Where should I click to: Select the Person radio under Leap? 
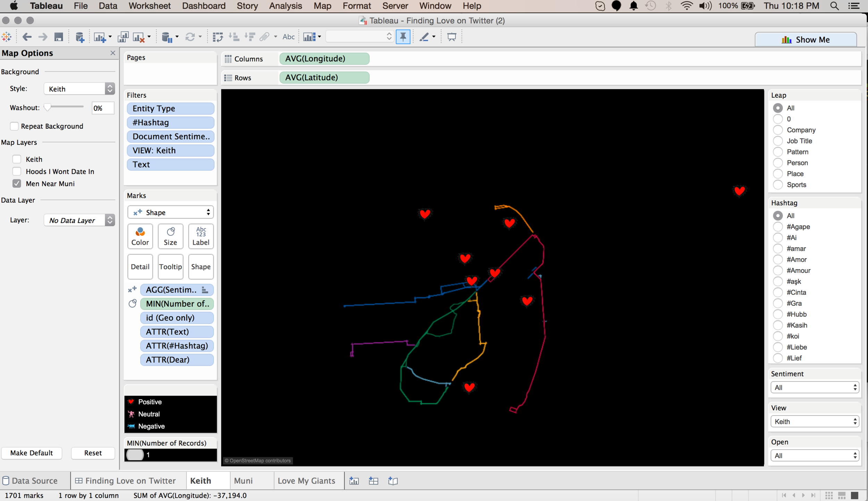click(x=778, y=163)
